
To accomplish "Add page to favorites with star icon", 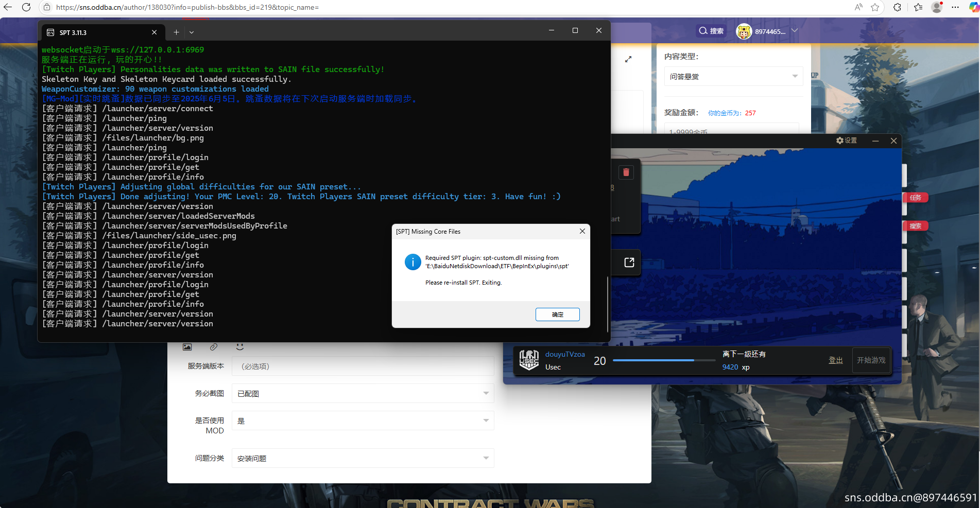I will coord(875,7).
